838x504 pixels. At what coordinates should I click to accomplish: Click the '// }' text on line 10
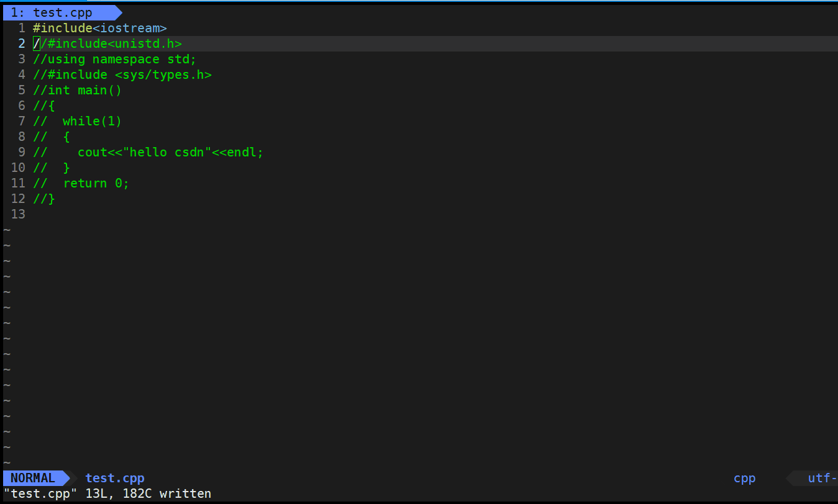(52, 168)
